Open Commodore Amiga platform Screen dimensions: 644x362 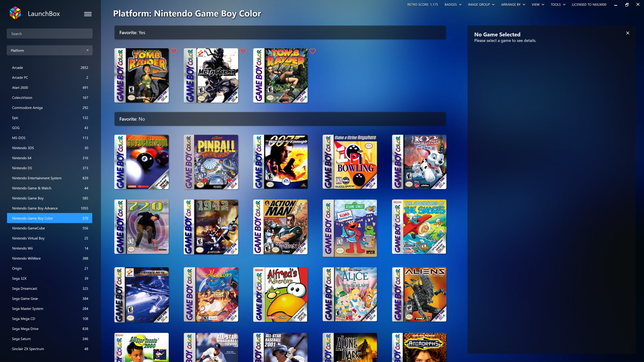pos(49,108)
